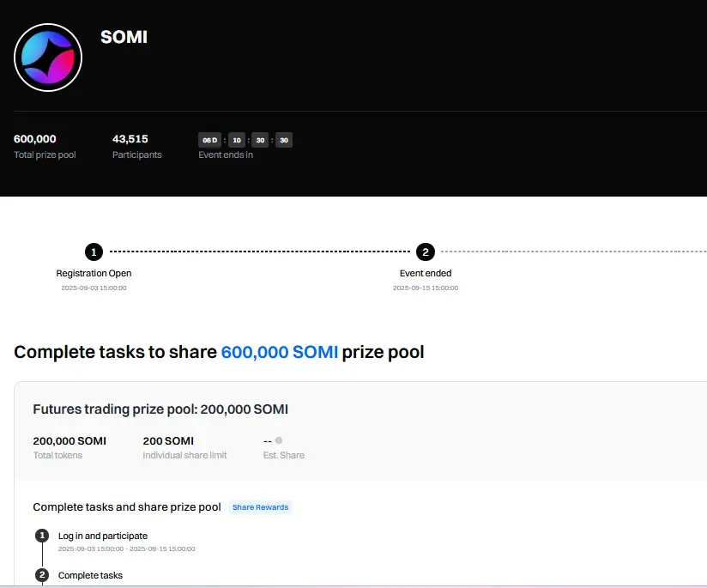Click the 43,515 participants value
Image resolution: width=707 pixels, height=588 pixels.
130,139
